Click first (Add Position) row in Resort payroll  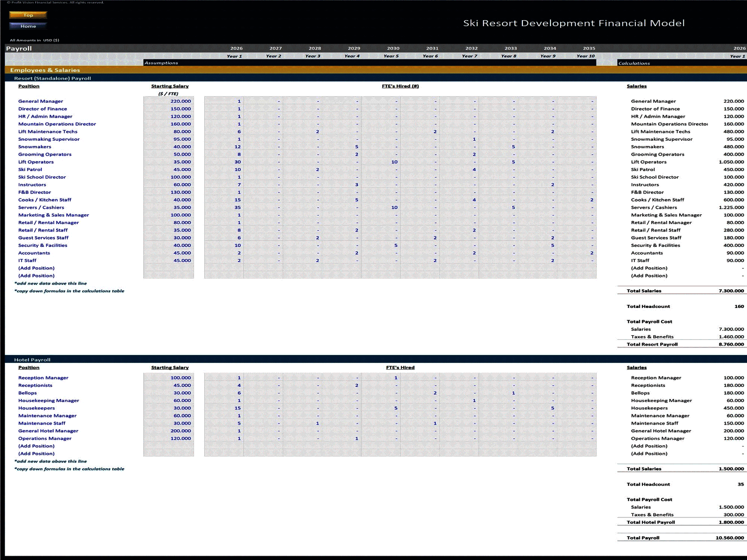click(x=36, y=268)
